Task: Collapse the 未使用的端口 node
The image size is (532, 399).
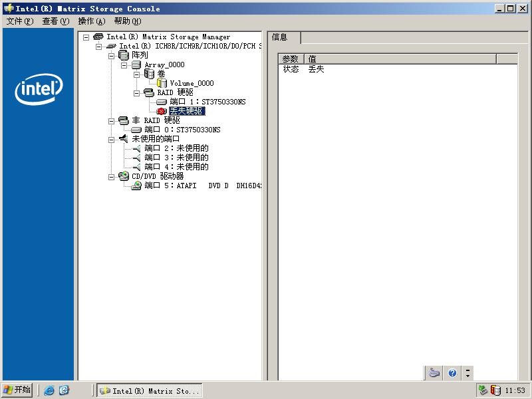Action: pos(112,139)
